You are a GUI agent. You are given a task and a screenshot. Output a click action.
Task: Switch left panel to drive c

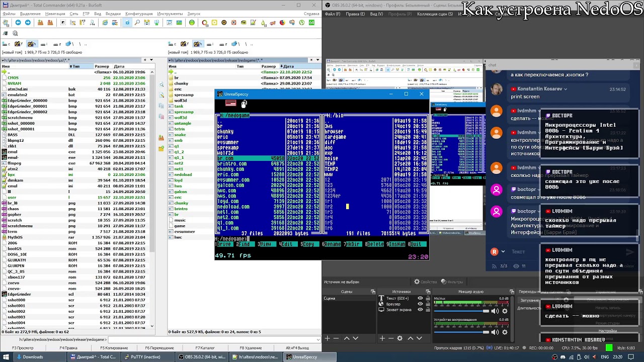pos(6,44)
